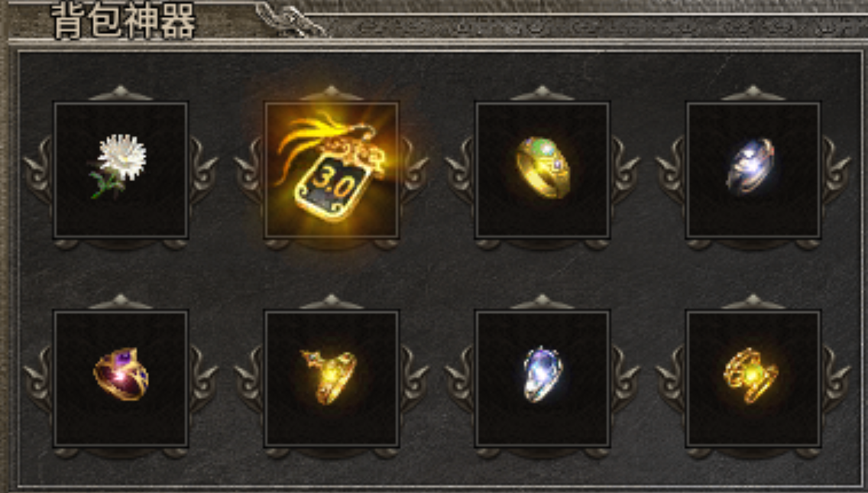868x493 pixels.
Task: Click the pink gem on purple ring
Action: pos(118,375)
